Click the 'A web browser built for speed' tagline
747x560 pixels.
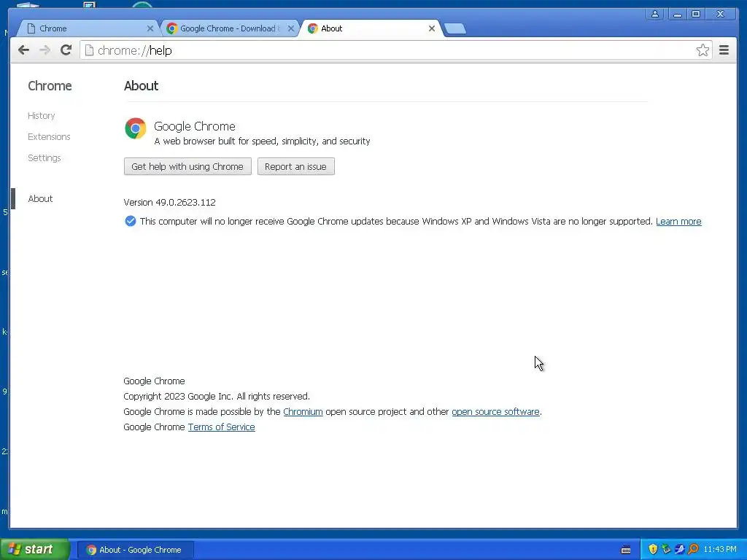point(262,141)
